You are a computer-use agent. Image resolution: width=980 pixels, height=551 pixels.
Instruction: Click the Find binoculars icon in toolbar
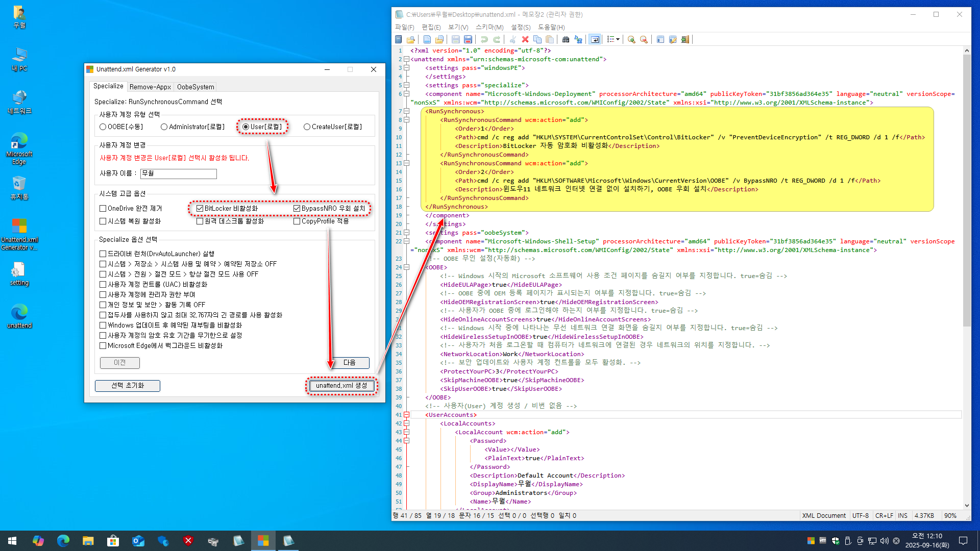pyautogui.click(x=566, y=39)
